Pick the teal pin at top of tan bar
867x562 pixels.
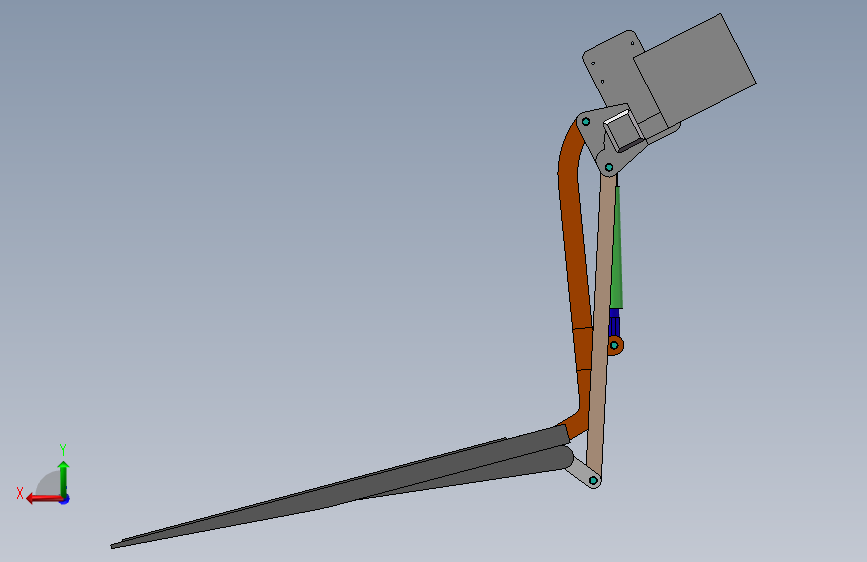[x=609, y=167]
